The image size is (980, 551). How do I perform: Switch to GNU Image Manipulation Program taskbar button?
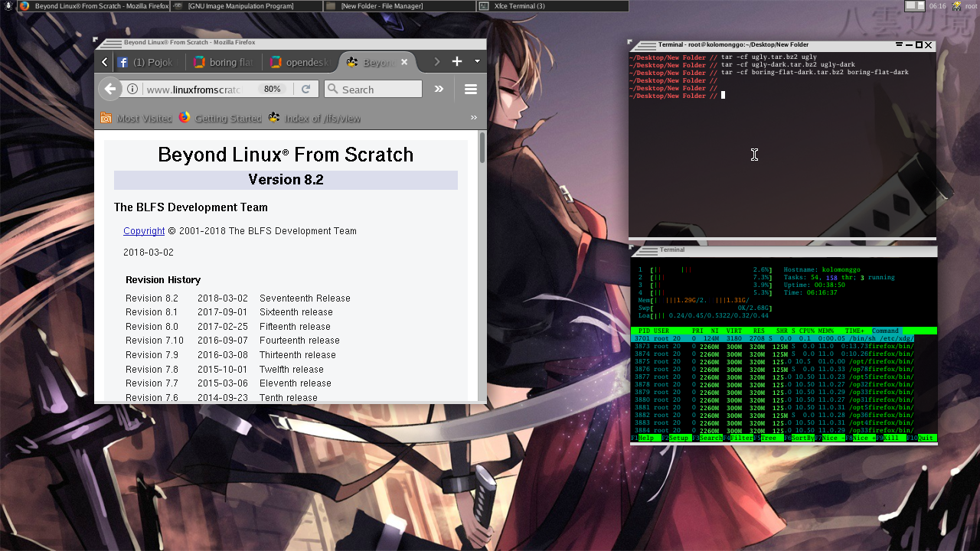(x=246, y=5)
